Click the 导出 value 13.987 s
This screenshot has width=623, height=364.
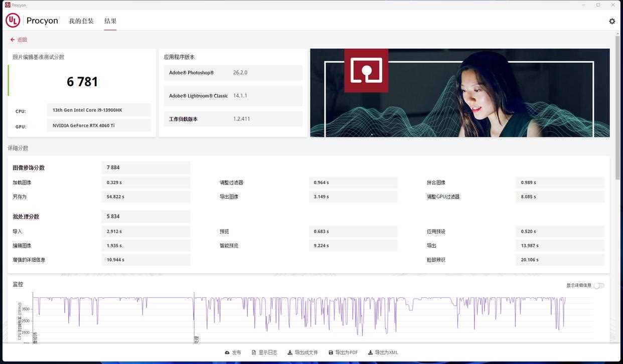coord(560,246)
